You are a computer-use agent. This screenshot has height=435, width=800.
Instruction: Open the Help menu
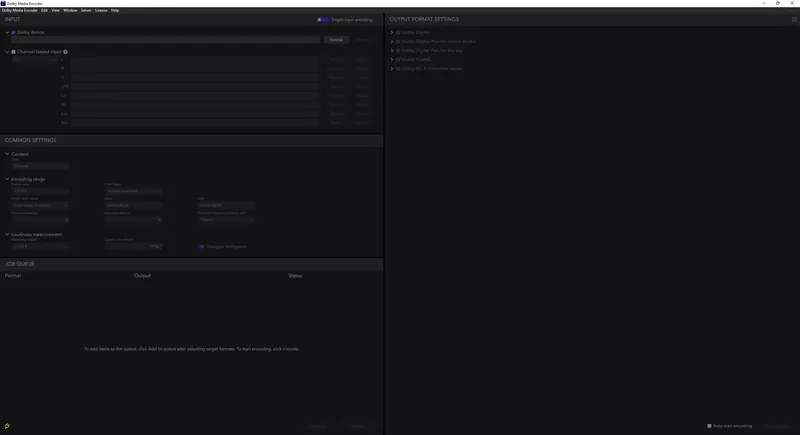115,10
